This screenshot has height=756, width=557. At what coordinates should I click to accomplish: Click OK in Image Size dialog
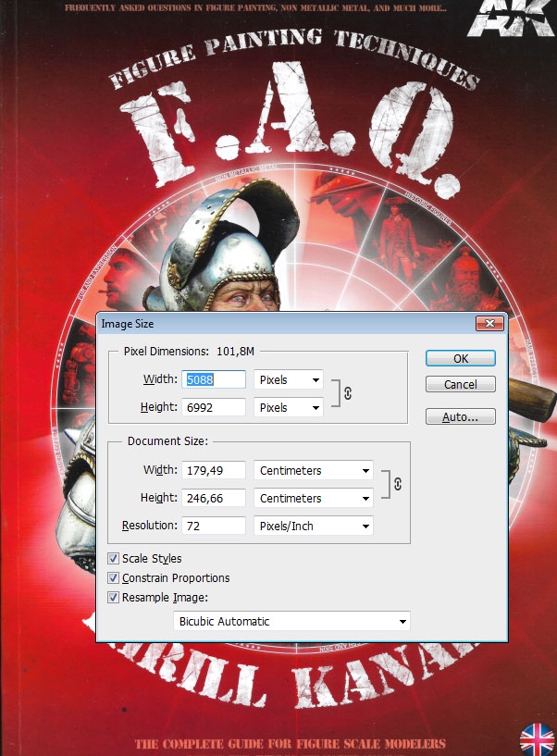(460, 358)
